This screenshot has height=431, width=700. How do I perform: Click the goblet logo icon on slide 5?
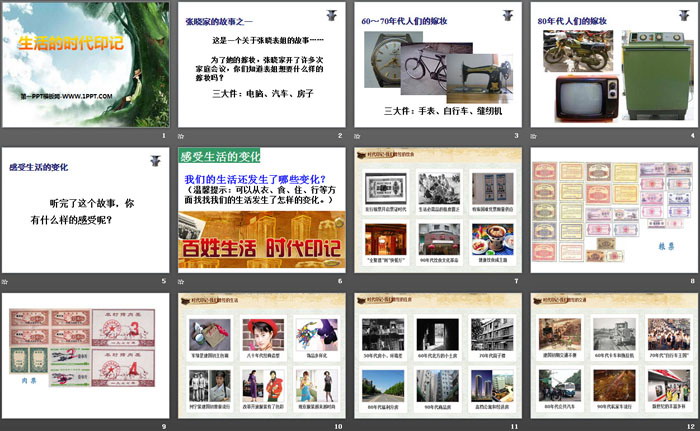tap(155, 160)
